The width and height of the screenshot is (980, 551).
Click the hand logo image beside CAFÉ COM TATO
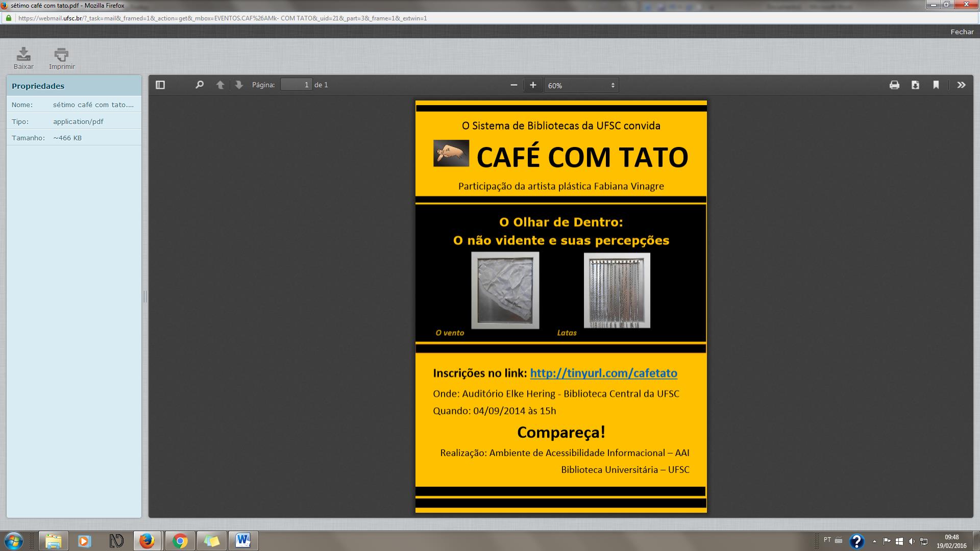[451, 153]
